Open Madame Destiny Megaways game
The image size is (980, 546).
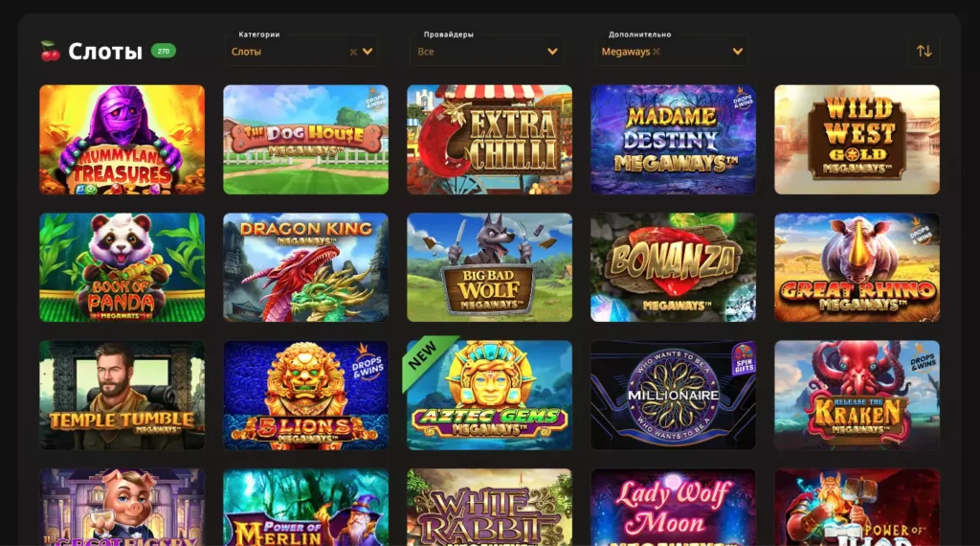pyautogui.click(x=673, y=140)
